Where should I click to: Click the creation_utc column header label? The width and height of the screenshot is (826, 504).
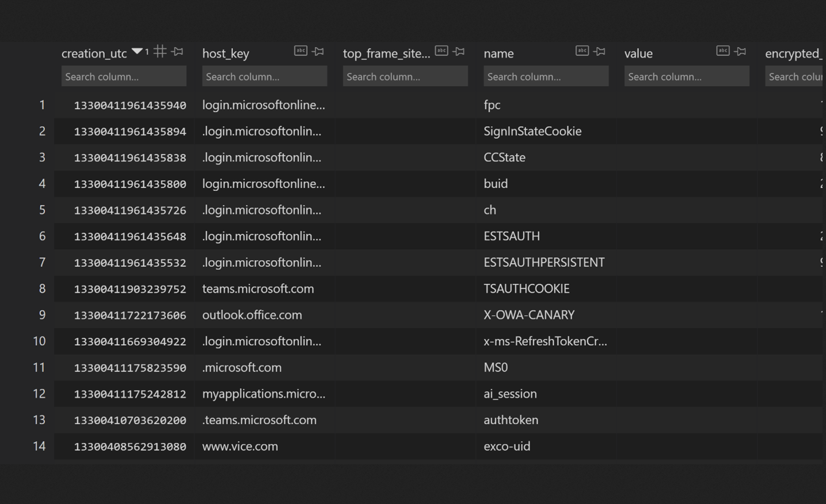94,54
